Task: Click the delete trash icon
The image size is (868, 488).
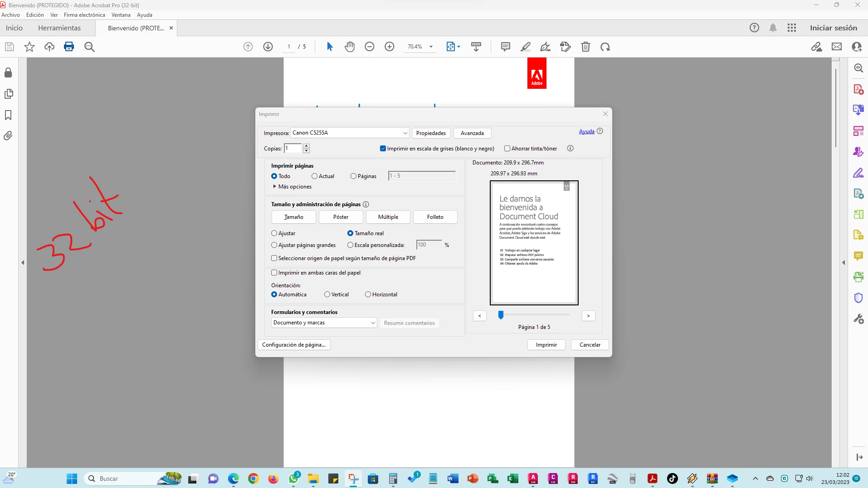Action: pos(586,47)
